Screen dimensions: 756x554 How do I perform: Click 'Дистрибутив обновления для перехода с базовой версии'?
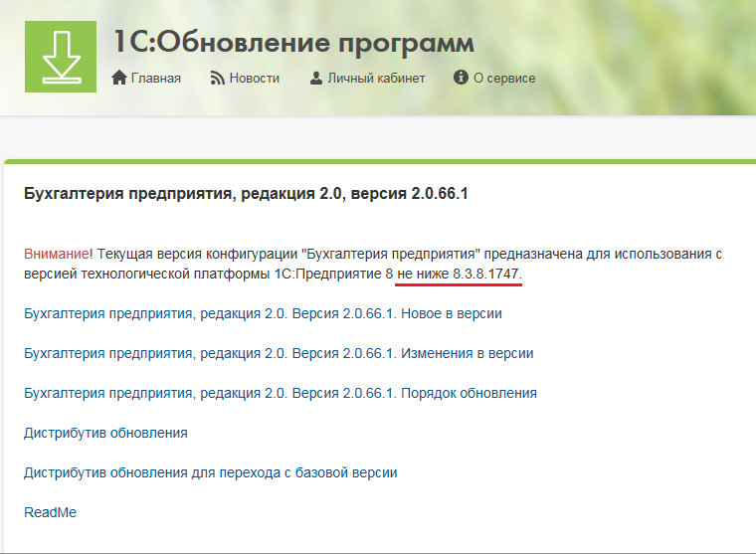(x=211, y=472)
